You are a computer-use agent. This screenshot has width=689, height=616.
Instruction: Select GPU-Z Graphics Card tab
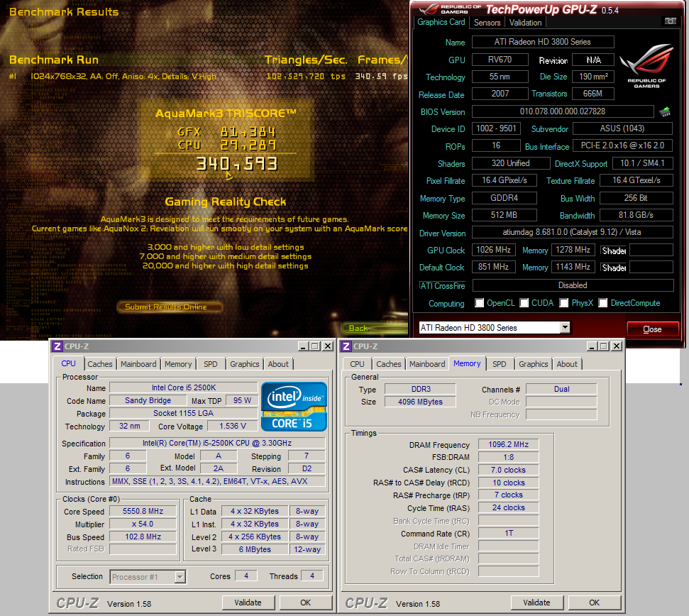pyautogui.click(x=441, y=22)
